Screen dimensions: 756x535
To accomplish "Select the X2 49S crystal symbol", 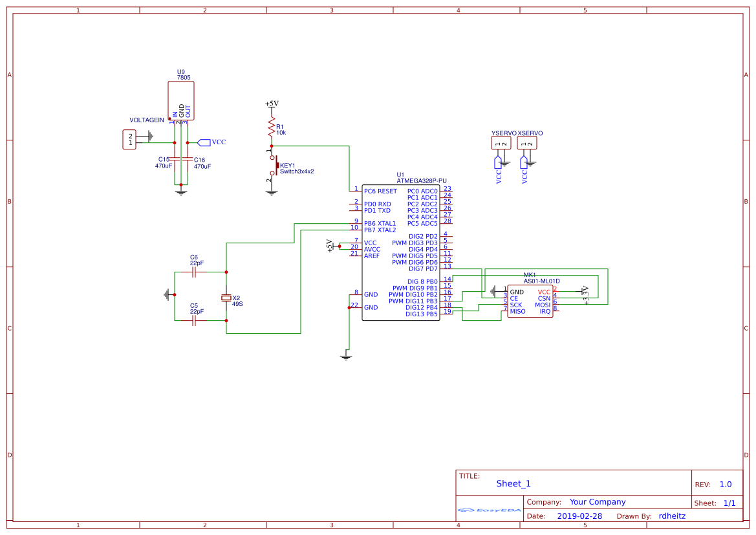I will point(225,298).
